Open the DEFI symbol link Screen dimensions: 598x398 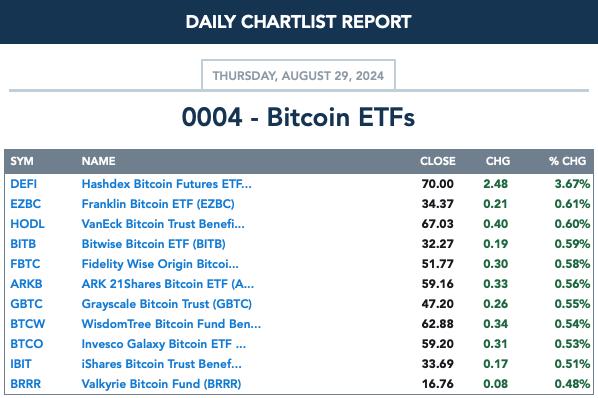pyautogui.click(x=24, y=184)
